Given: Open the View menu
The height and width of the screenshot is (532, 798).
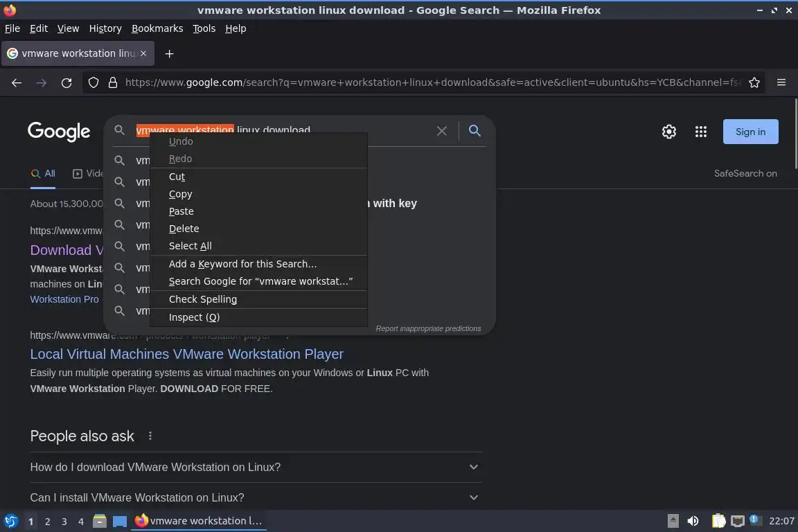Looking at the screenshot, I should (68, 28).
